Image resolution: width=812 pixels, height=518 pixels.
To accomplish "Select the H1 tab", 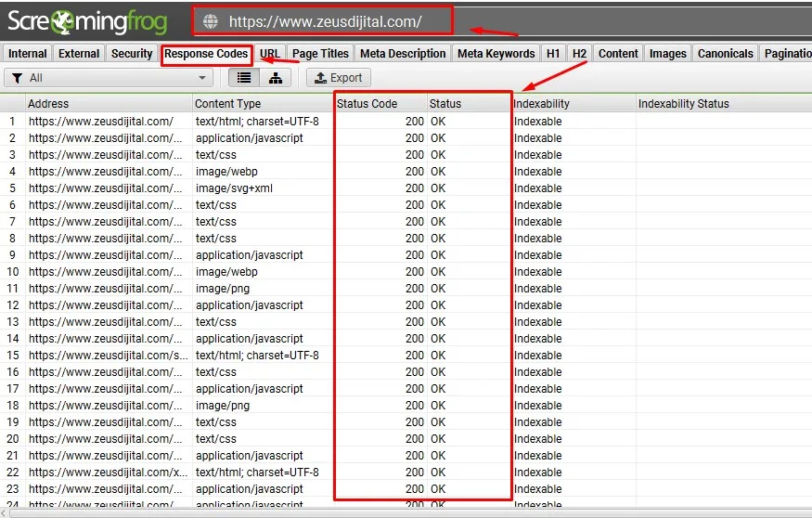I will click(553, 53).
